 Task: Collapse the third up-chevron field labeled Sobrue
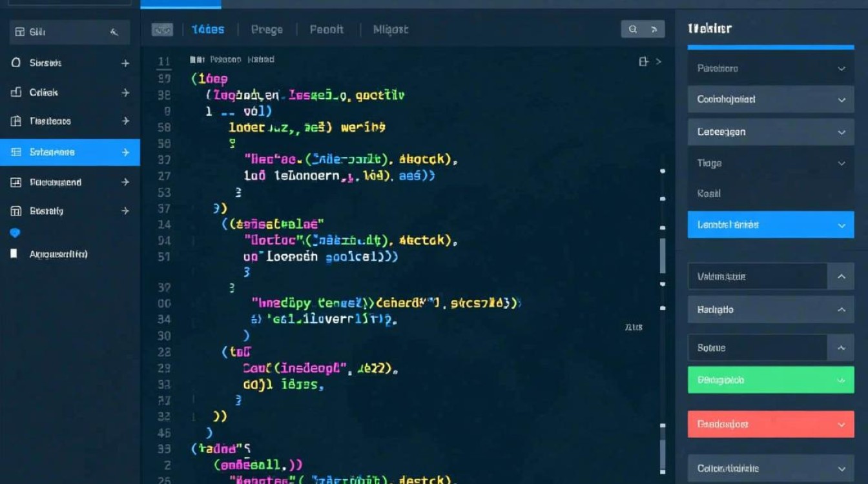pos(841,348)
